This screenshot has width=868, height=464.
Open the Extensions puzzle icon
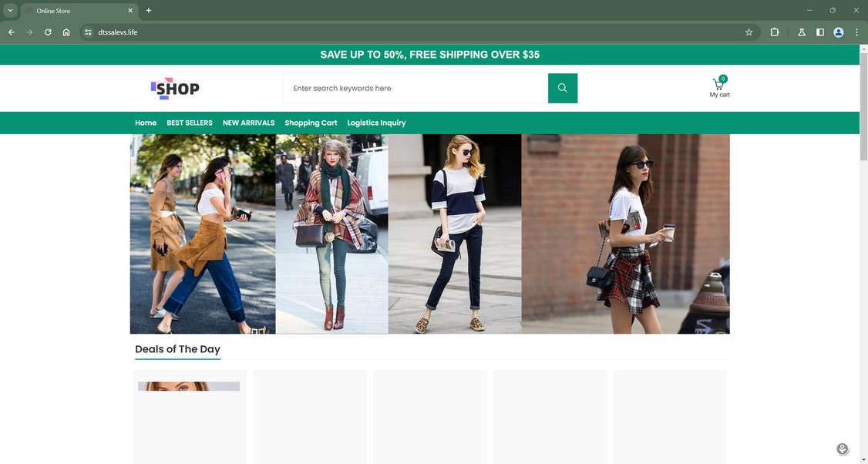pos(775,32)
